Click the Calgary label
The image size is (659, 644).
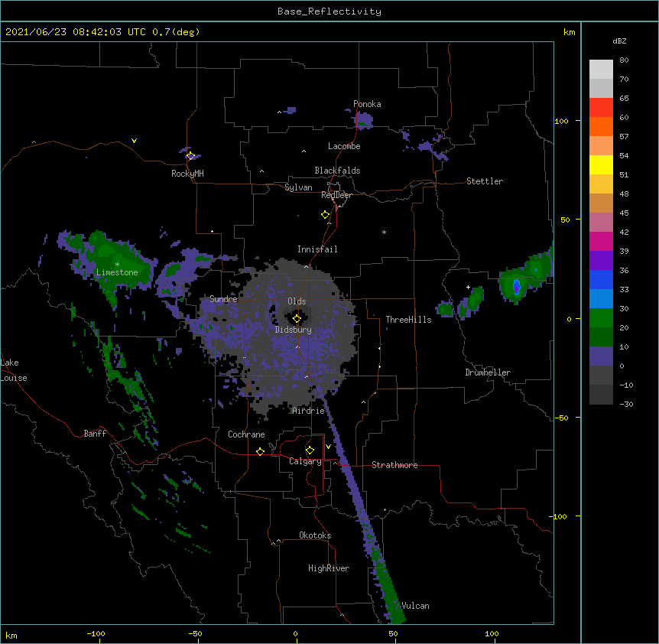(305, 461)
